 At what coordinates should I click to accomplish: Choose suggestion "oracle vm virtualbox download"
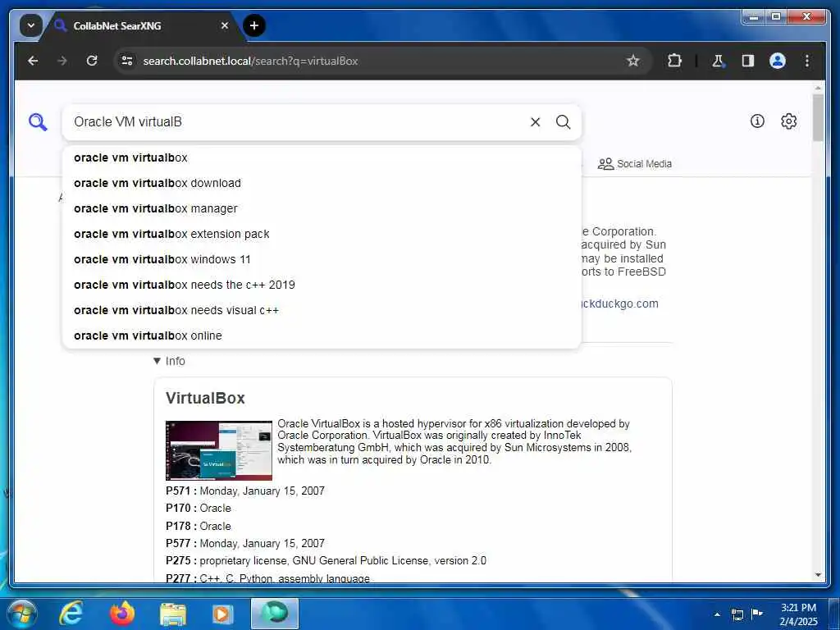pyautogui.click(x=322, y=183)
